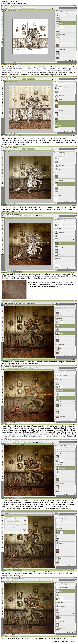78x644 pixels.
Task: Click the foreground color swatch in first screenshot
Action: click(x=2, y=42)
